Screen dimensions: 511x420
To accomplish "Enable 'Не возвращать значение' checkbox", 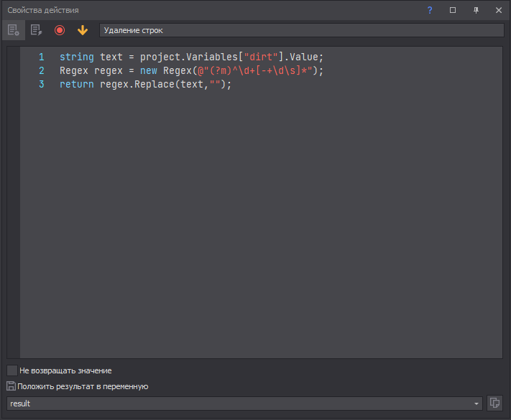I will 12,370.
